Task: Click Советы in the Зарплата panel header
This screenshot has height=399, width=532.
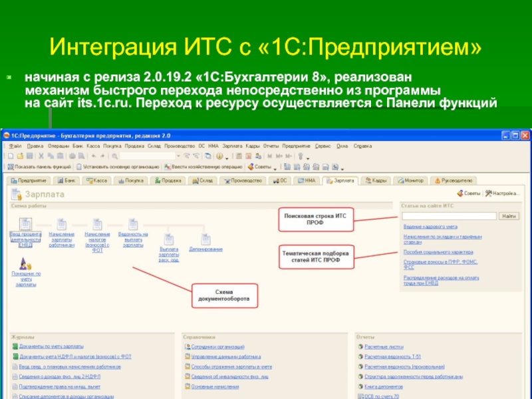Action: tap(469, 194)
